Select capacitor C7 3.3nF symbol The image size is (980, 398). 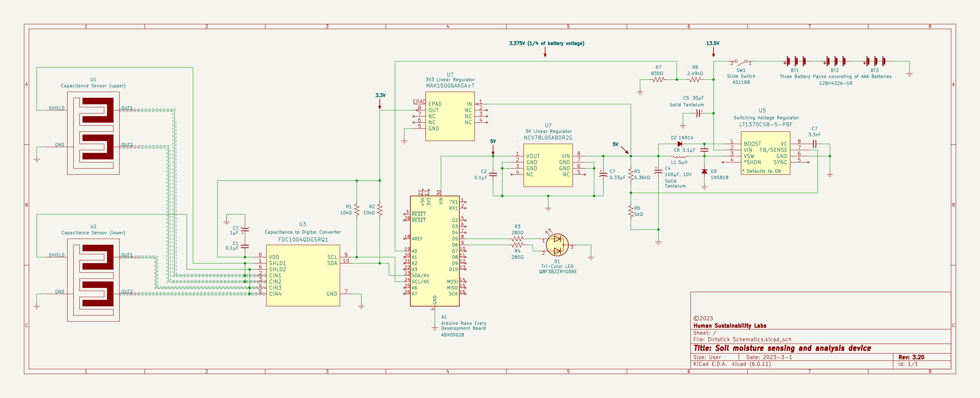(814, 144)
